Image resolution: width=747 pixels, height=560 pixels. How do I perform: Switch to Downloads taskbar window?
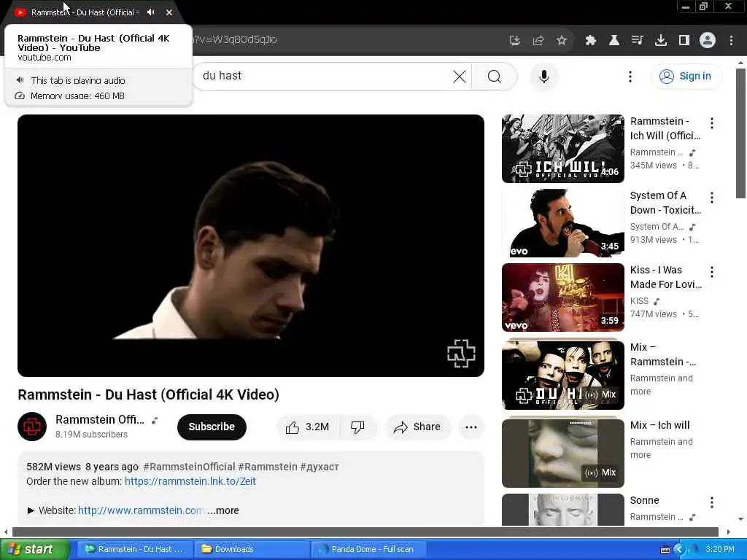[252, 549]
